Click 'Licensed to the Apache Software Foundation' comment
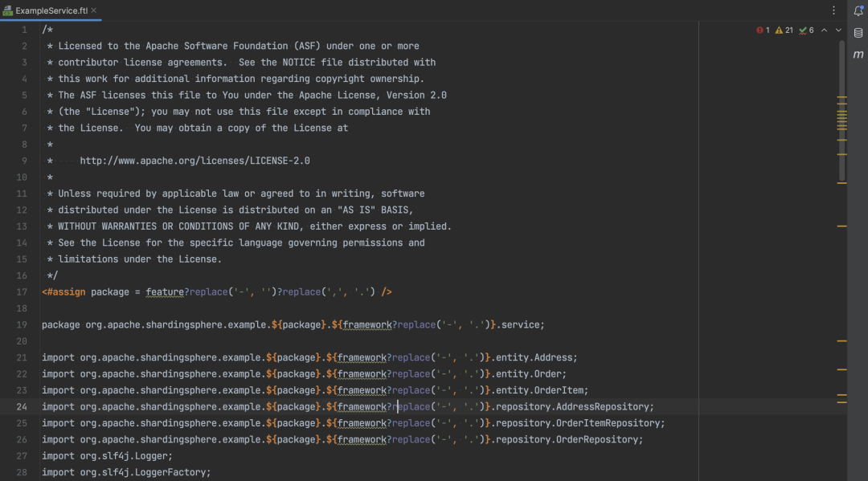The height and width of the screenshot is (481, 868). 174,47
